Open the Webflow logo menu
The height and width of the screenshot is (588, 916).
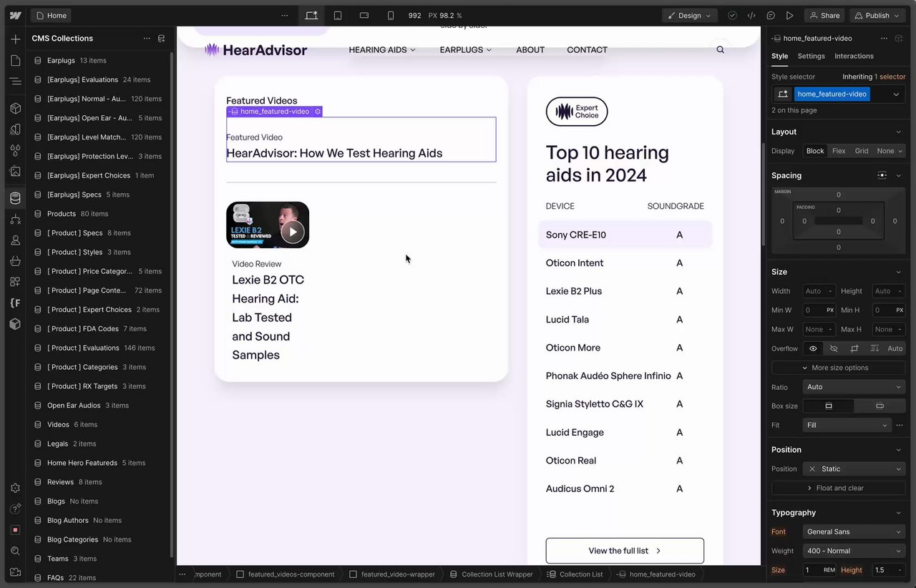pyautogui.click(x=15, y=15)
